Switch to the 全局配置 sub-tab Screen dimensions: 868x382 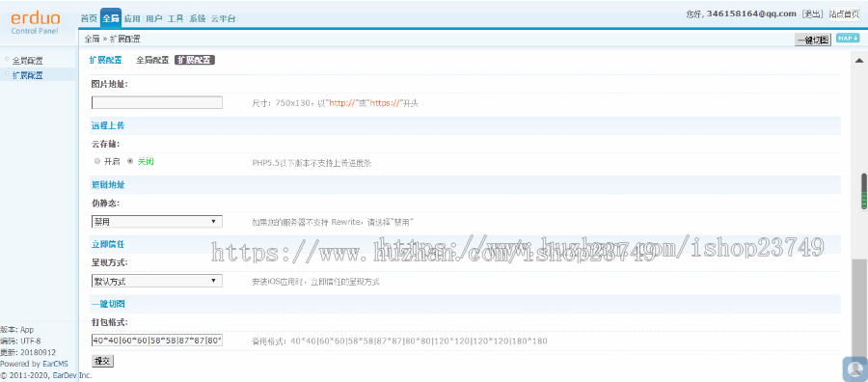(x=152, y=60)
